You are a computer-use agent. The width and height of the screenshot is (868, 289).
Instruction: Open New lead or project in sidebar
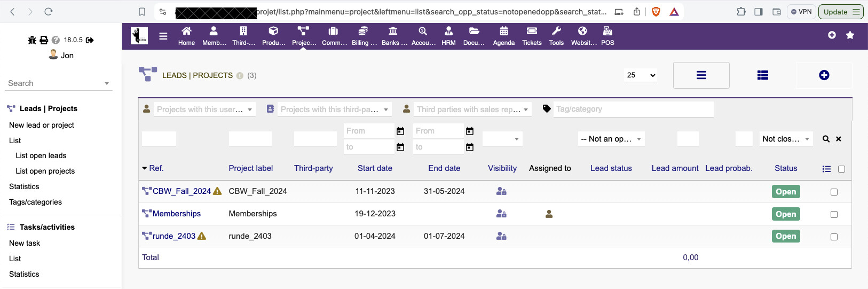42,125
